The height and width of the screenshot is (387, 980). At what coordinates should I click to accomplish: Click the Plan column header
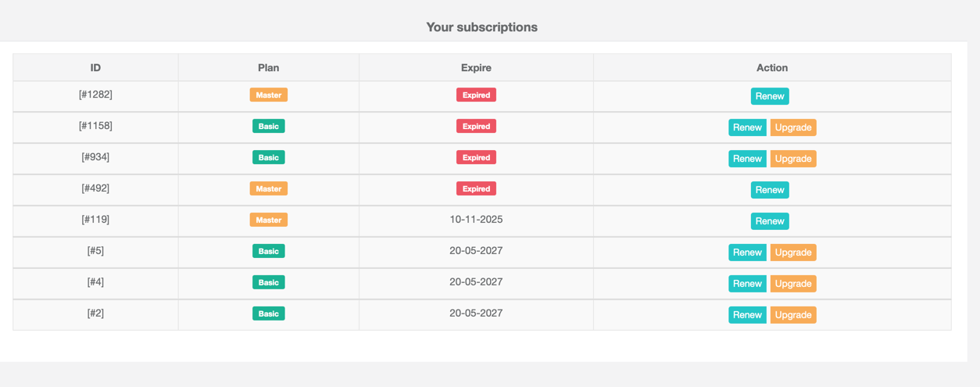point(269,68)
